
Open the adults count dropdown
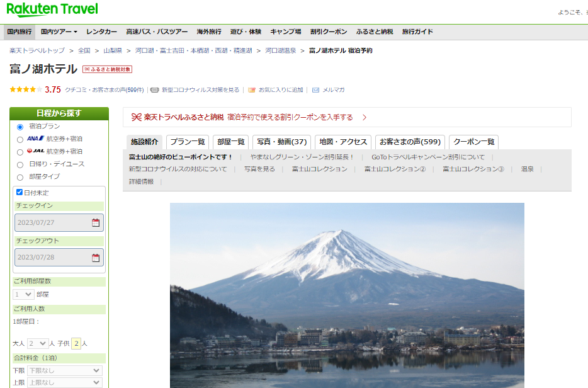click(38, 343)
